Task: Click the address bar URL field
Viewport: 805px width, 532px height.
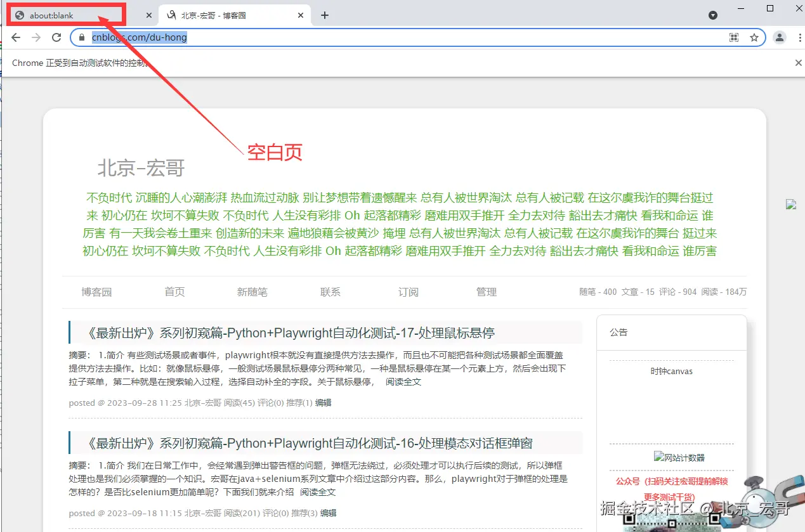Action: (x=406, y=37)
